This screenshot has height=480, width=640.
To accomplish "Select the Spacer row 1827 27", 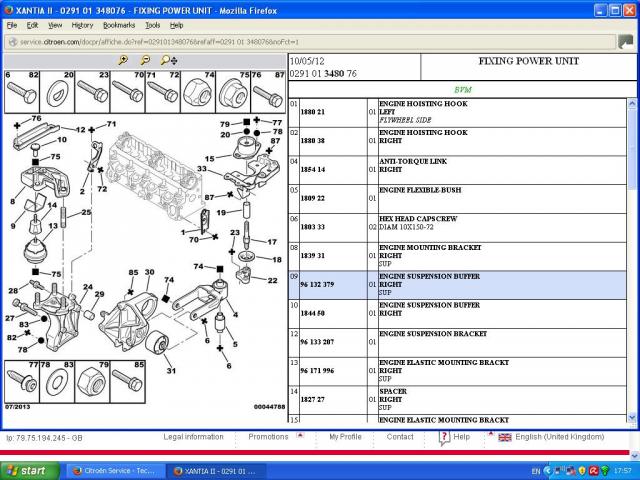I will point(458,400).
